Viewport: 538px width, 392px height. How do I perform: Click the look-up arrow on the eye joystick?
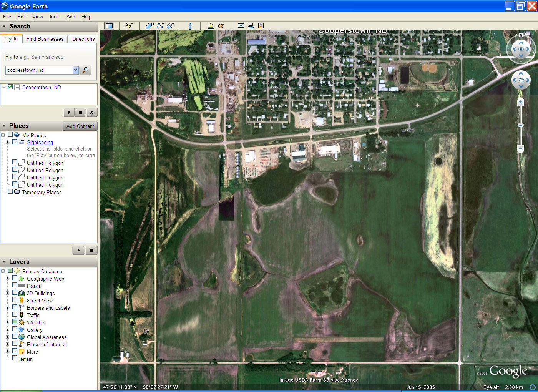coord(521,43)
